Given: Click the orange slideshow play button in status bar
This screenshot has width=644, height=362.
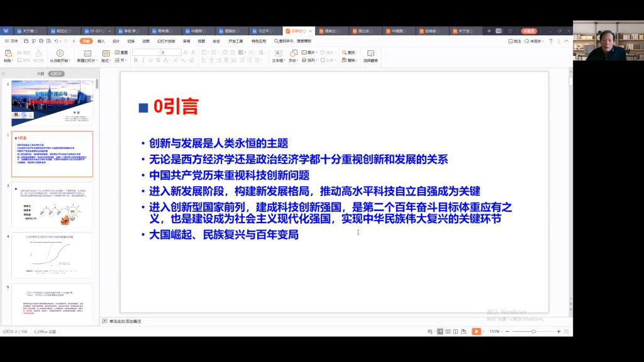Looking at the screenshot, I should (476, 331).
